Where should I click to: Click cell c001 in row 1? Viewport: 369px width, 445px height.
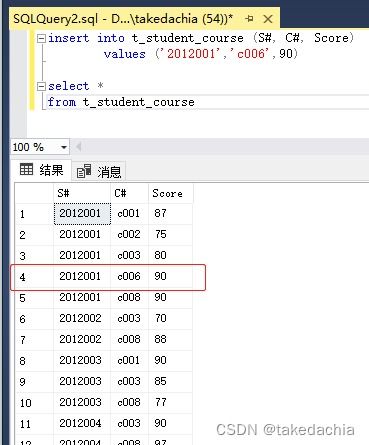pyautogui.click(x=129, y=214)
